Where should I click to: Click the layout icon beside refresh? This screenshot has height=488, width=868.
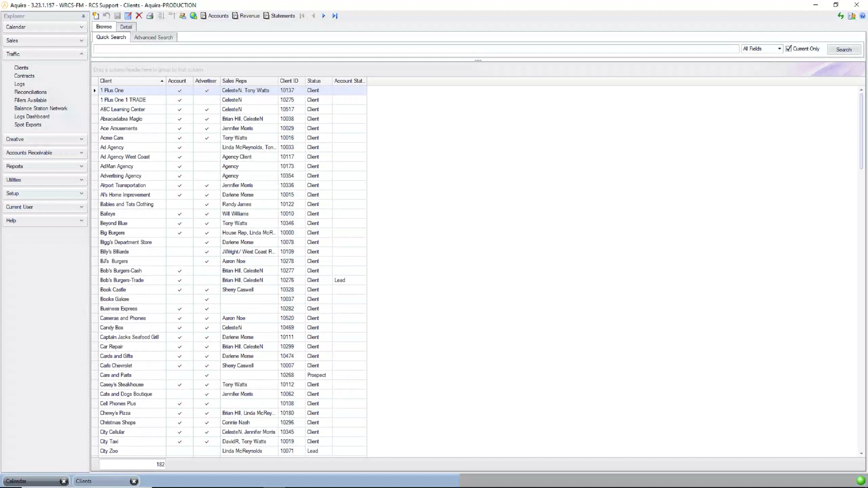click(852, 16)
